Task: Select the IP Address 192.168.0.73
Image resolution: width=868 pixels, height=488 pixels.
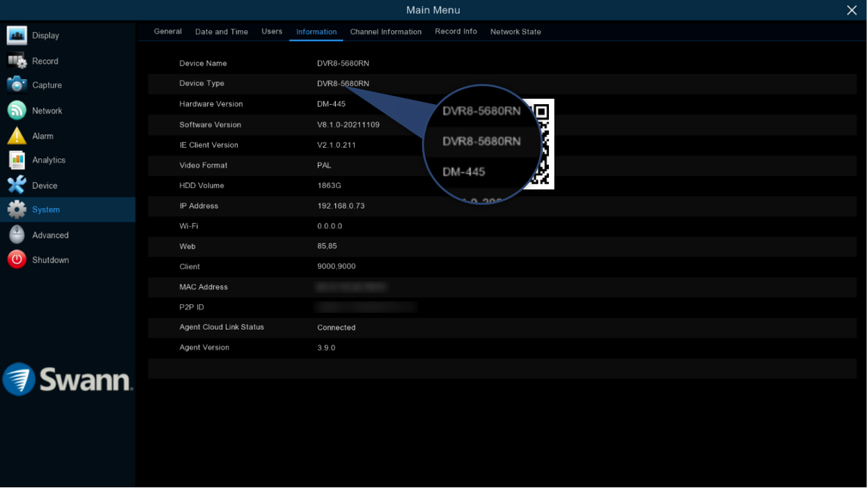Action: coord(341,206)
